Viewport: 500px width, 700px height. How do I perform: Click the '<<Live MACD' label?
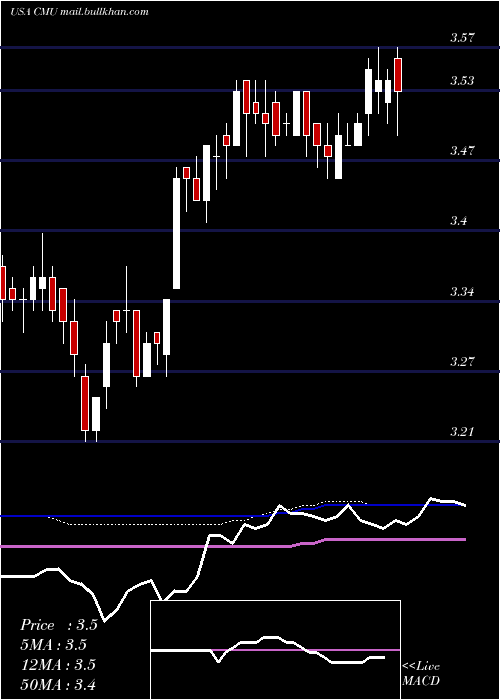click(x=421, y=673)
